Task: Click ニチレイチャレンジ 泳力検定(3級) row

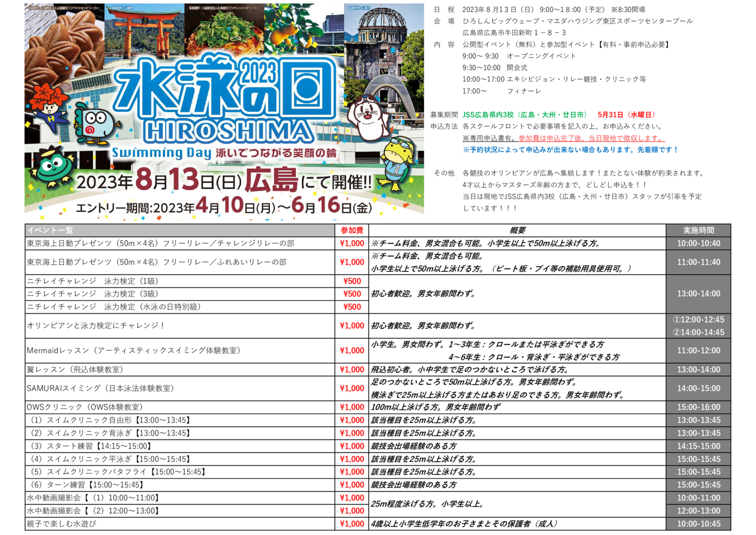Action: (x=180, y=294)
